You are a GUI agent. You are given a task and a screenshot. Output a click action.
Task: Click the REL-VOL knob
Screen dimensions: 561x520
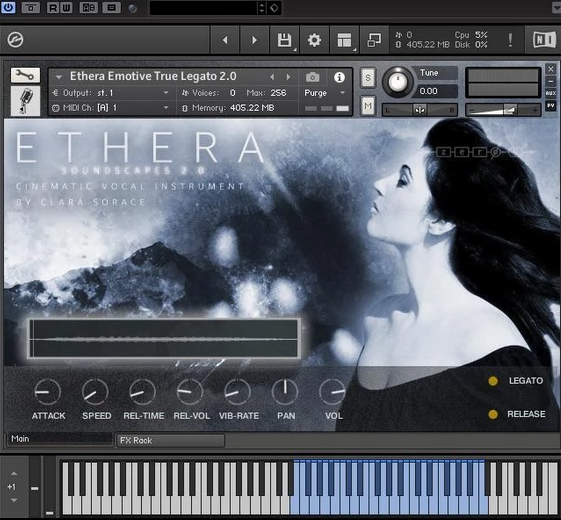pyautogui.click(x=190, y=392)
